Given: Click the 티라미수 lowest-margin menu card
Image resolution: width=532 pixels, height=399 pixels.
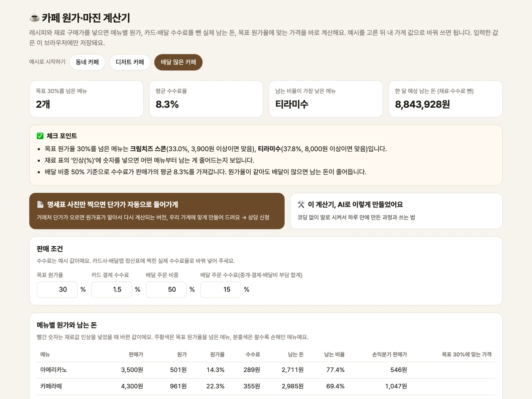Looking at the screenshot, I should tap(326, 99).
